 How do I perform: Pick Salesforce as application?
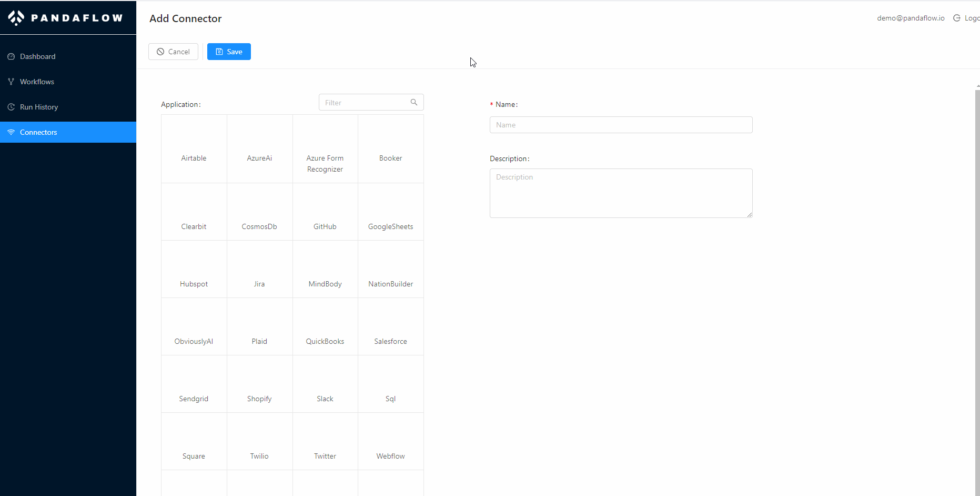[x=391, y=326]
